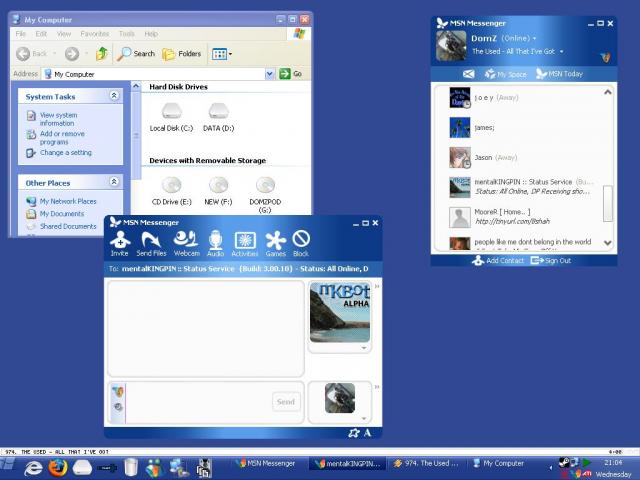Open My Space in MSN Messenger
640x480 pixels.
coord(505,74)
